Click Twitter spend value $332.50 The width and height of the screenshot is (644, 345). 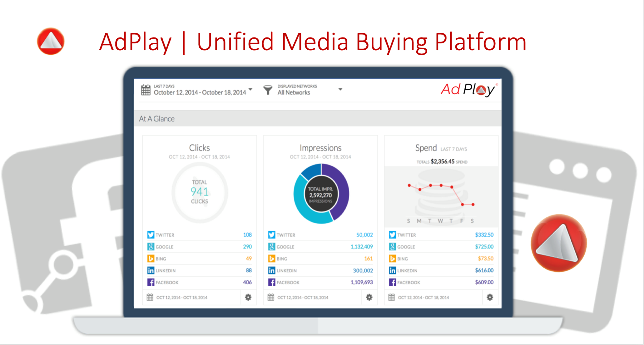[484, 235]
